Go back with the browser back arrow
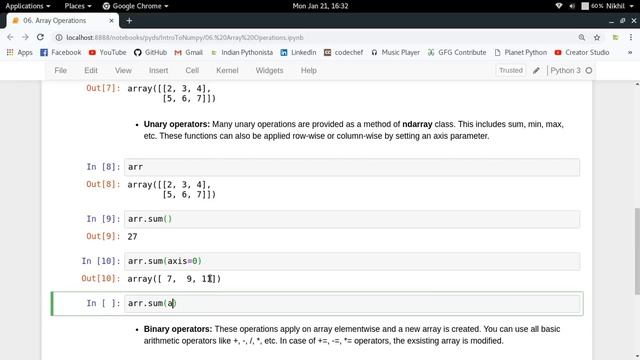This screenshot has height=360, width=640. (10, 37)
